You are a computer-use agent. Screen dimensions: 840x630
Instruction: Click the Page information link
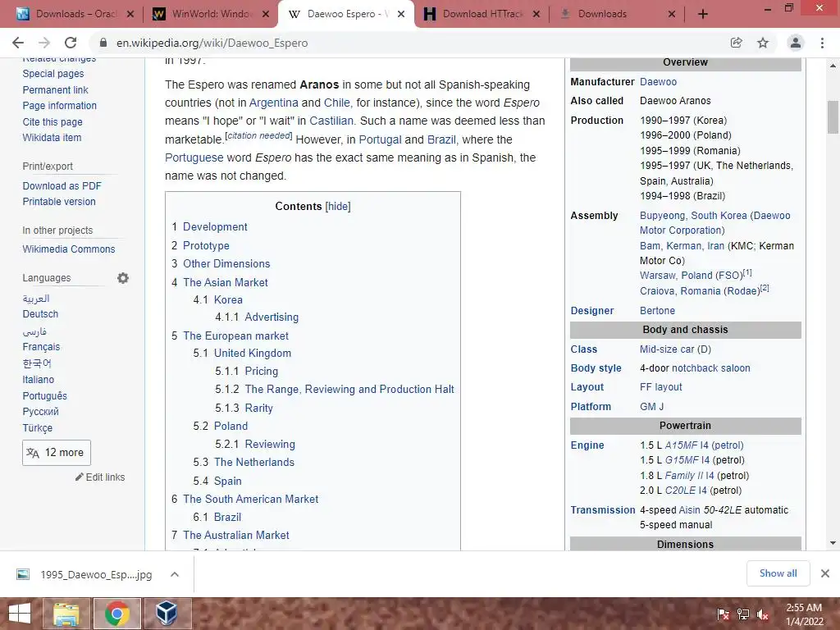pyautogui.click(x=59, y=106)
